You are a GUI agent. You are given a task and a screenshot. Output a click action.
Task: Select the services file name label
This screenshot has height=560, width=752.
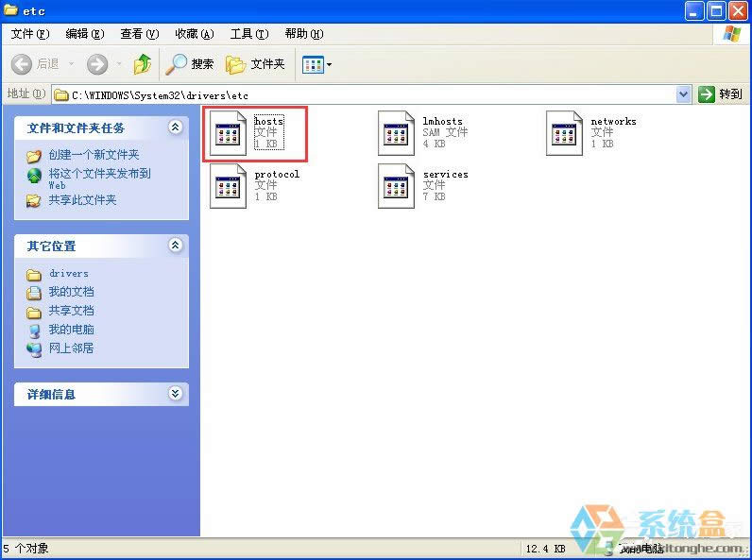446,174
